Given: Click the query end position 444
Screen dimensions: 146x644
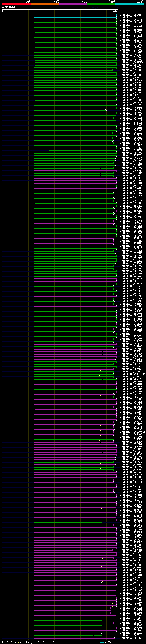Looking at the screenshot, I should 115,11.
